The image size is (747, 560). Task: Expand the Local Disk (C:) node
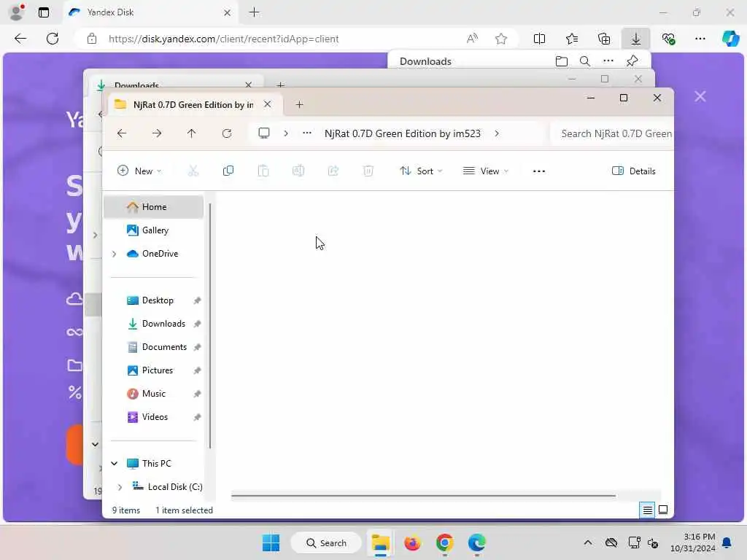pos(120,486)
